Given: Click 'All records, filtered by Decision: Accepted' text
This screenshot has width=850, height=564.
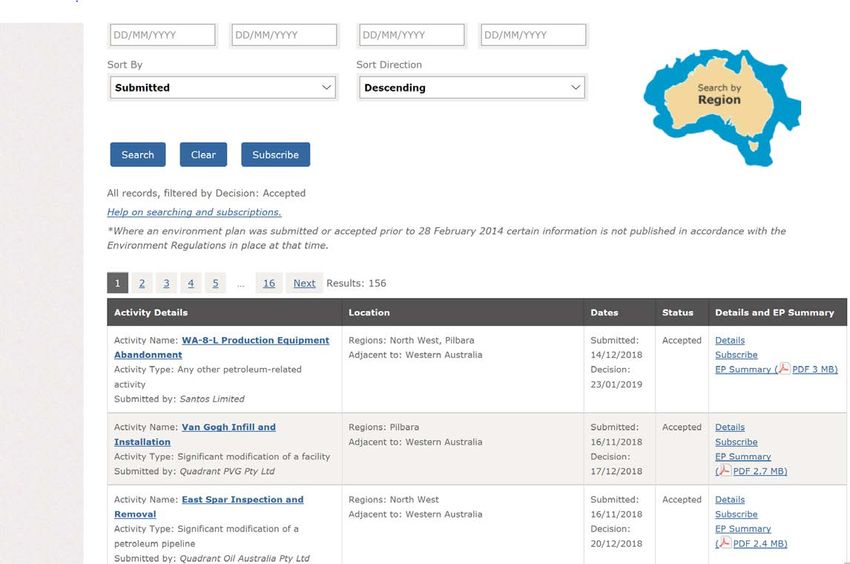Looking at the screenshot, I should [x=206, y=193].
